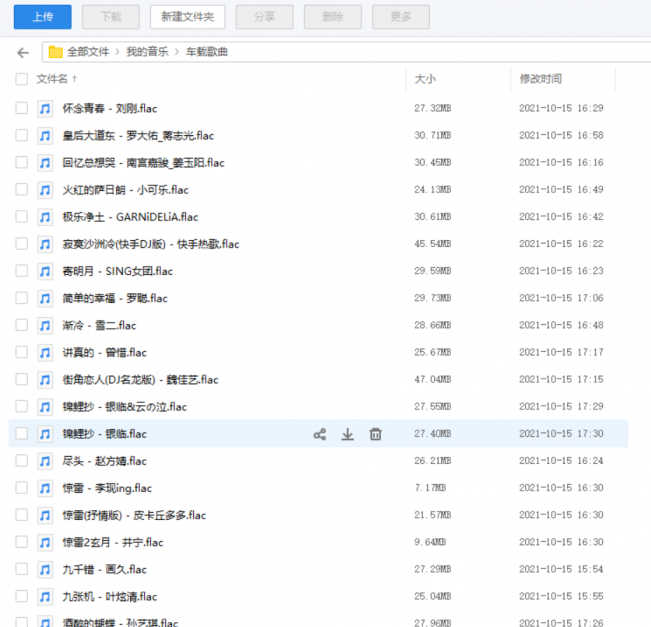Check the box for 皇后大道东 file
The width and height of the screenshot is (651, 627).
tap(22, 135)
